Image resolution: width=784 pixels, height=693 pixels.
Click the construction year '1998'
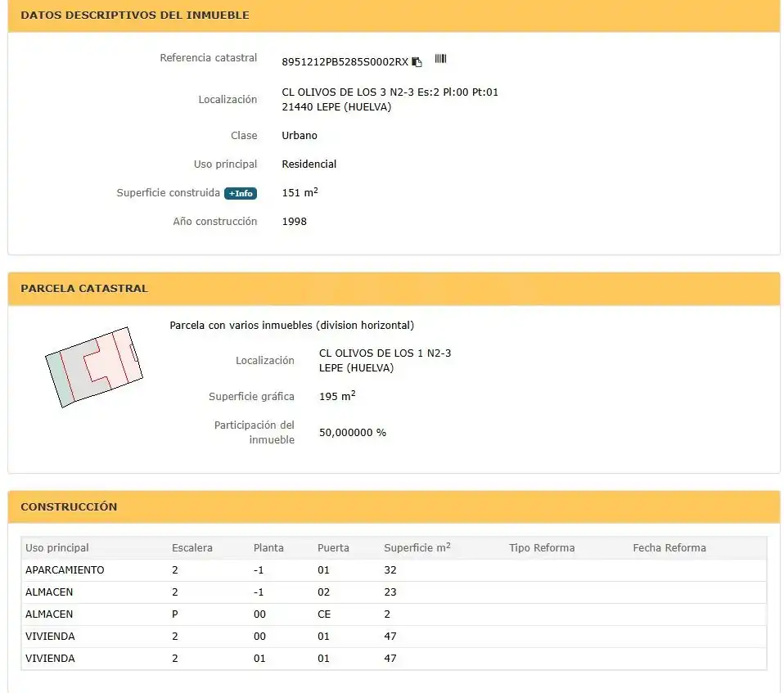[x=295, y=222]
